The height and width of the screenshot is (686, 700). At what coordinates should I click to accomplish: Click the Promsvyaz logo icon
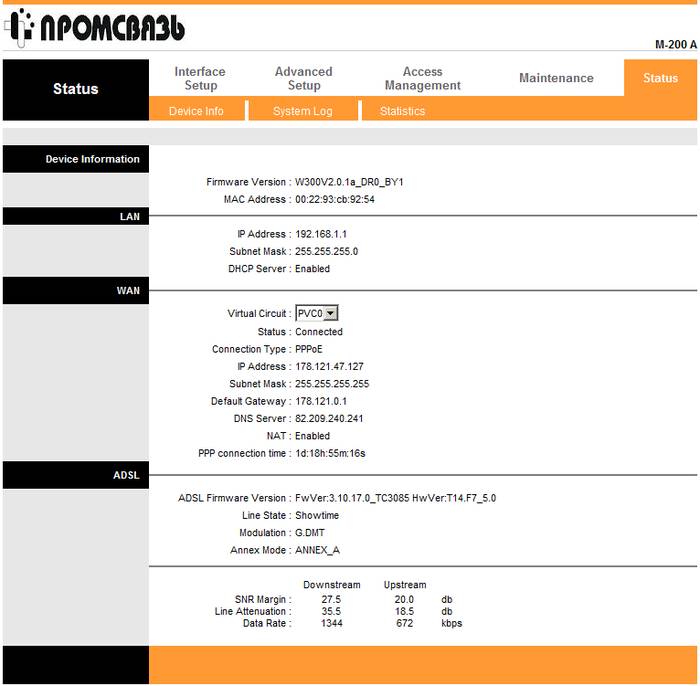20,29
